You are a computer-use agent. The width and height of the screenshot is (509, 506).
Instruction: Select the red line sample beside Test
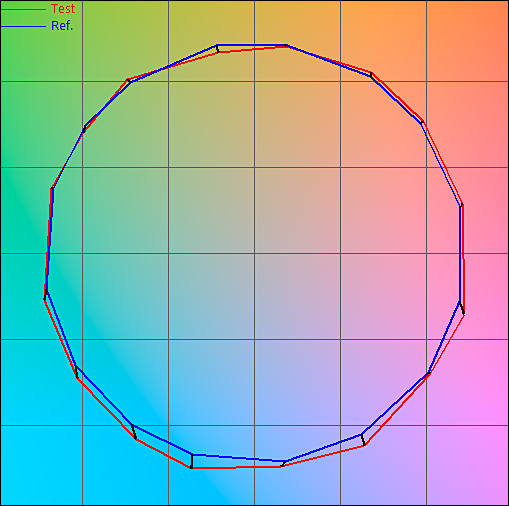pos(23,9)
